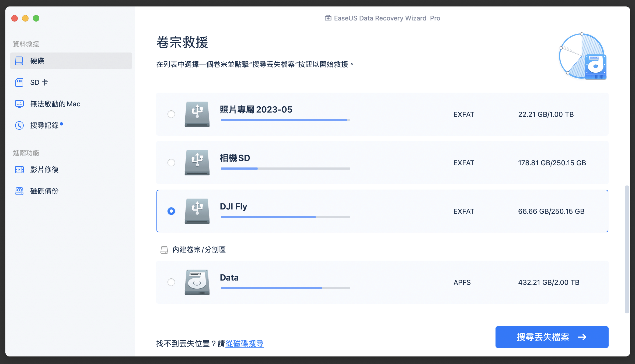Click the volume name DJI Fly

[x=233, y=206]
